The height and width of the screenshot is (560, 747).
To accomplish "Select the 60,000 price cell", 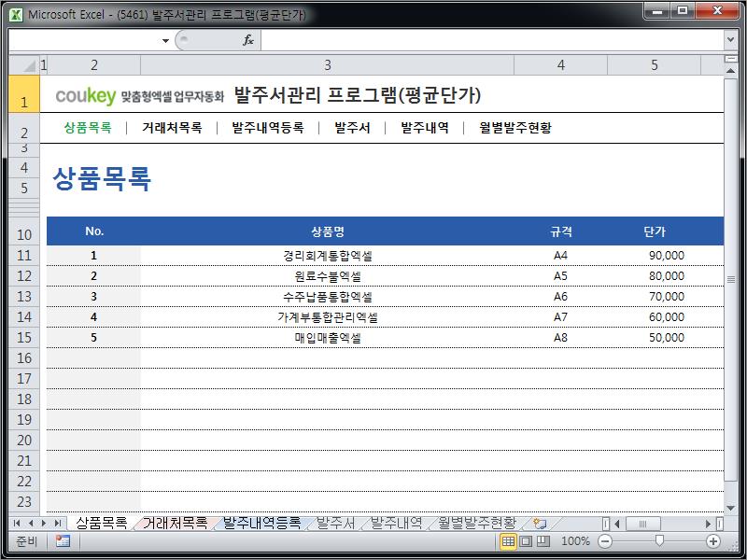I will coord(655,317).
